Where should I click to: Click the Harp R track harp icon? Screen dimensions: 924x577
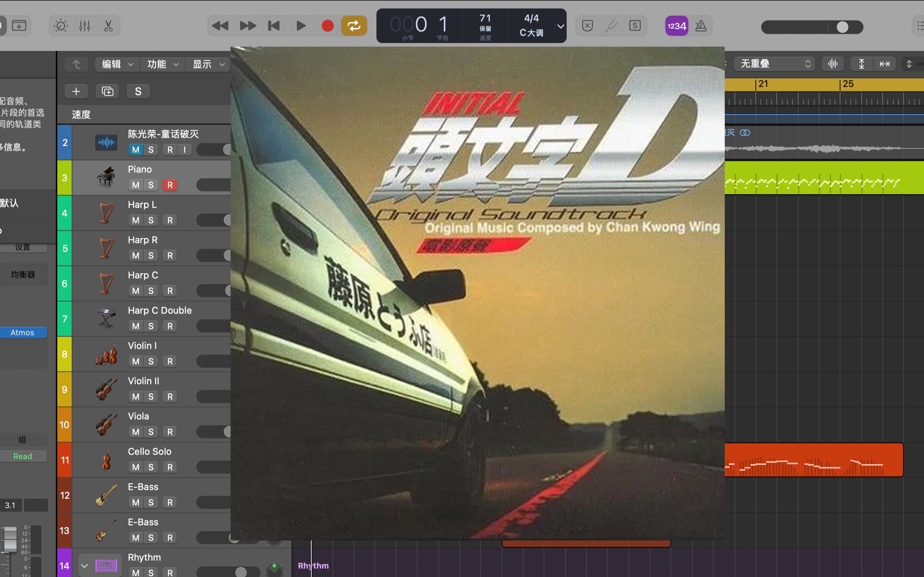[107, 248]
